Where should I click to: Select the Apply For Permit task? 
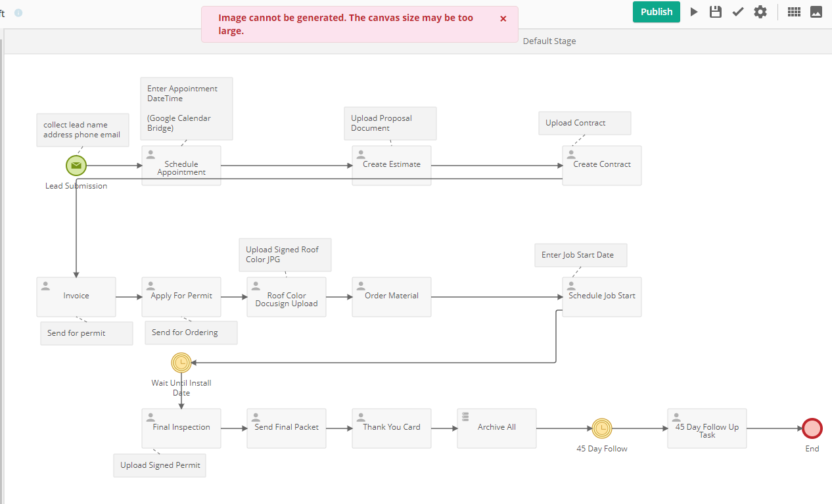181,297
